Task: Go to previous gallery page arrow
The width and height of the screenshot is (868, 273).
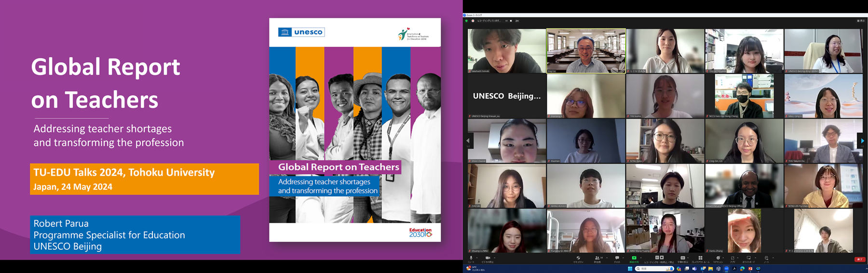Action: pyautogui.click(x=468, y=141)
